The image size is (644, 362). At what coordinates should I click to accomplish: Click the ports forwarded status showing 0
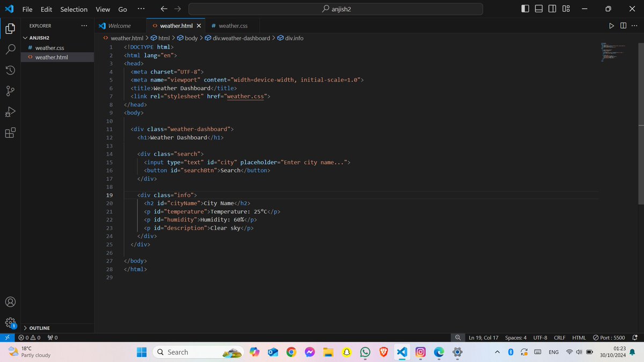[53, 338]
